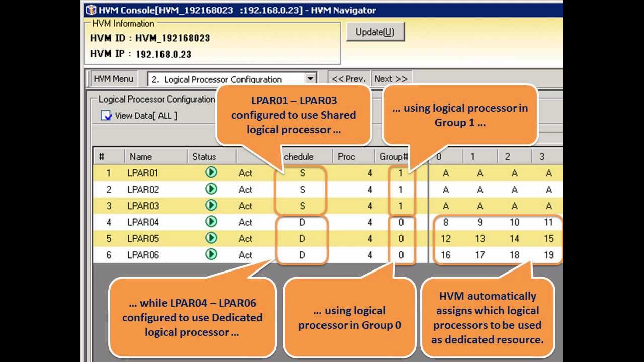Select the LPAR05 name cell

tap(143, 238)
